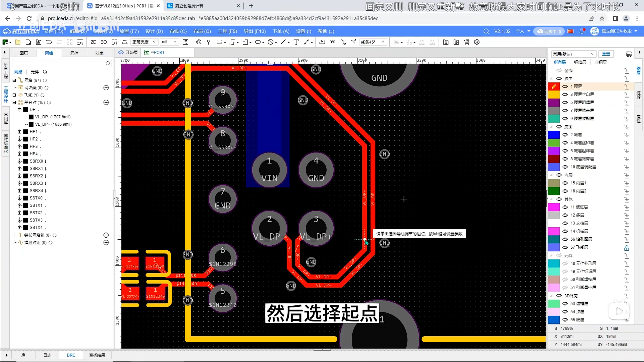644x362 pixels.
Task: Run the DRC check icon
Action: (332, 42)
